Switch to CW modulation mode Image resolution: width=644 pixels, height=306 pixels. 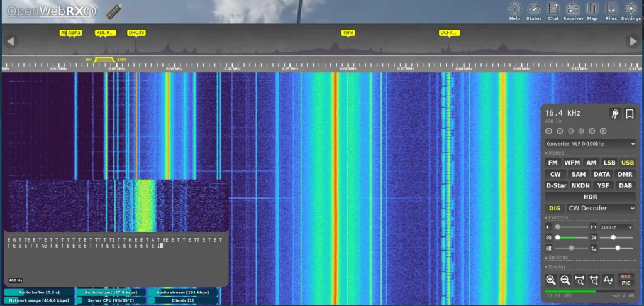click(x=555, y=174)
